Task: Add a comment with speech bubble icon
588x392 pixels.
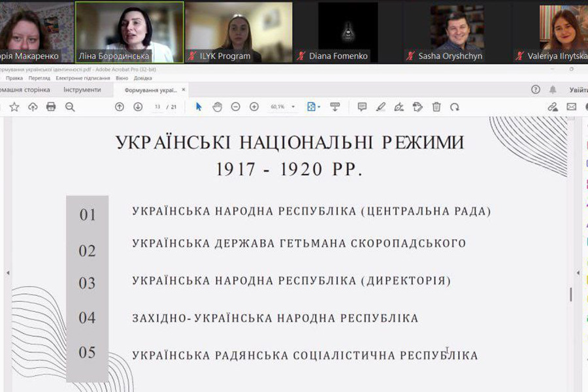Action: [362, 107]
